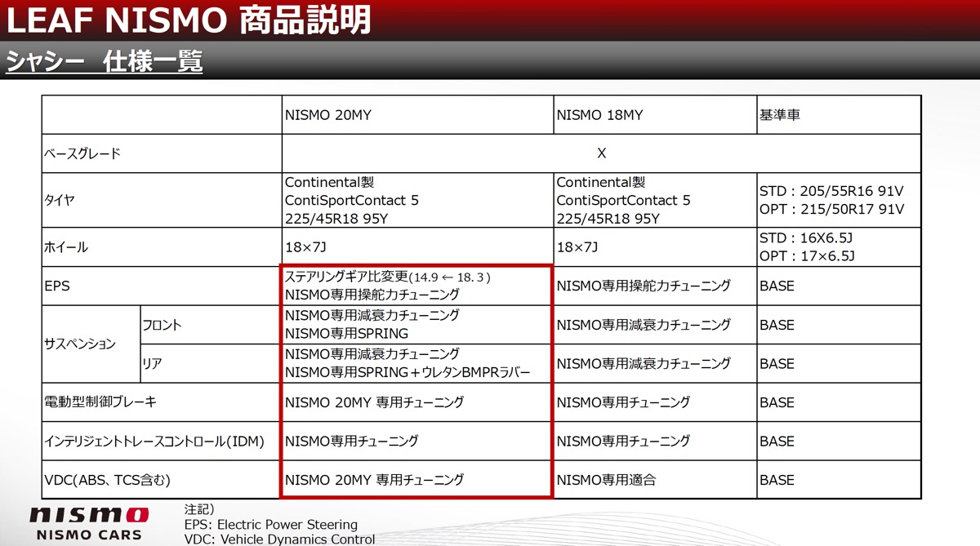Screen dimensions: 980x546
Task: Select the リア suspension sub-row label
Action: [152, 364]
